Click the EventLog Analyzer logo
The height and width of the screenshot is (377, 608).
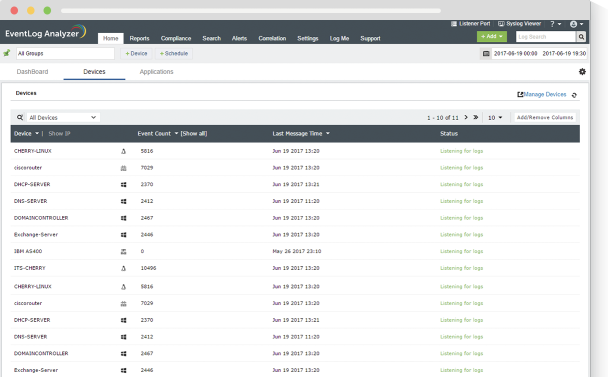pyautogui.click(x=45, y=33)
